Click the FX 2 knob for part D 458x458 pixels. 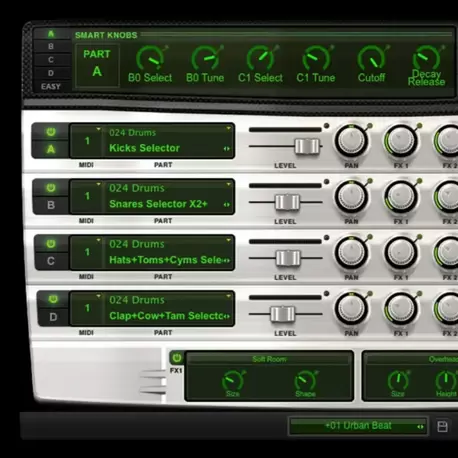tap(447, 309)
